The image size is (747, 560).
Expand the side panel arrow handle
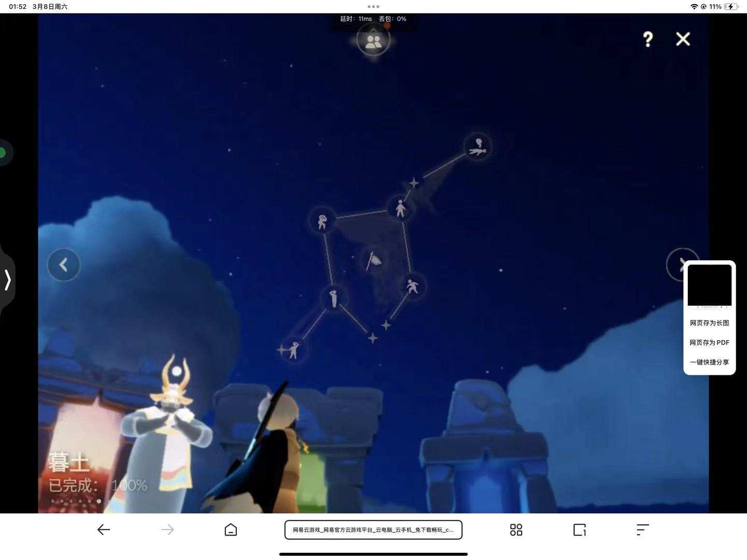[8, 279]
